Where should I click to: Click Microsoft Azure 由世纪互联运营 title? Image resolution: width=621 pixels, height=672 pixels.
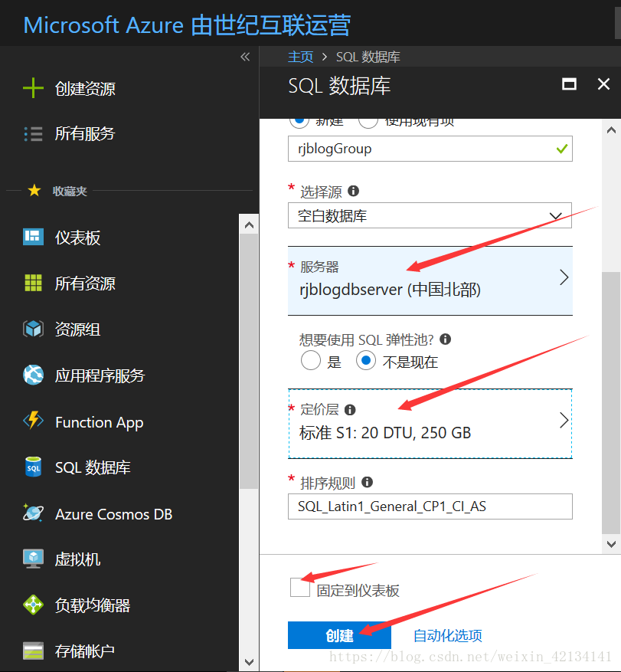coord(187,25)
